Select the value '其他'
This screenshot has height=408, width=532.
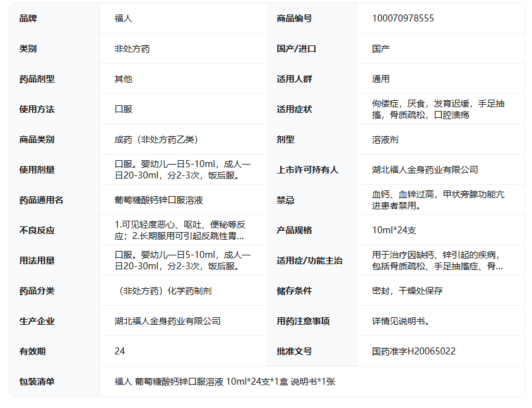click(123, 79)
